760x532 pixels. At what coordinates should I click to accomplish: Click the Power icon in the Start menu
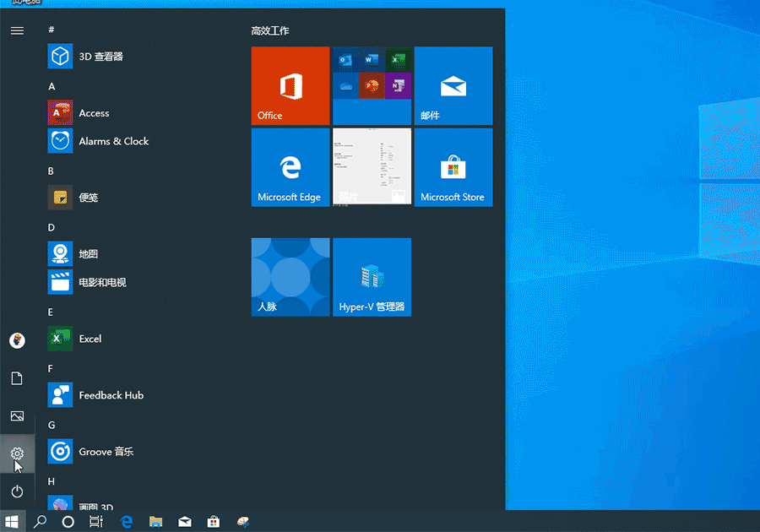pos(17,491)
